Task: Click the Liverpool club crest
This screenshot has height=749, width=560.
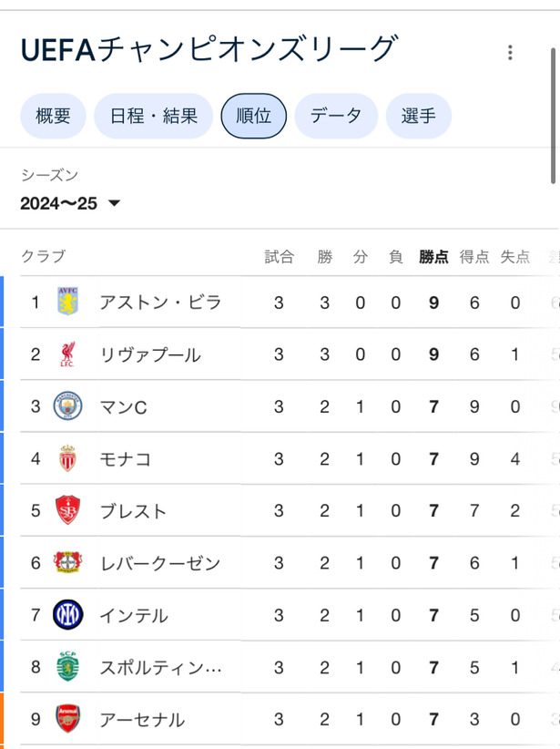Action: pos(67,354)
